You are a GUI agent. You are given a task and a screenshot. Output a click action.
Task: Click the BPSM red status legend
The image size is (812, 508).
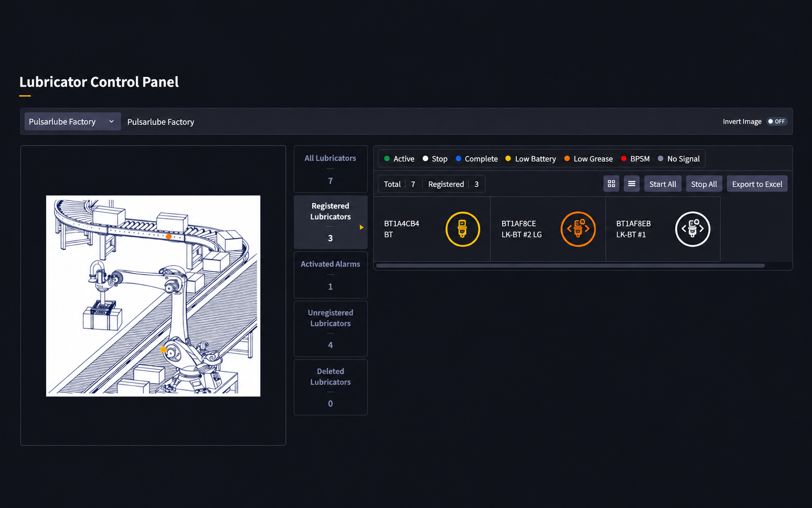click(x=635, y=159)
